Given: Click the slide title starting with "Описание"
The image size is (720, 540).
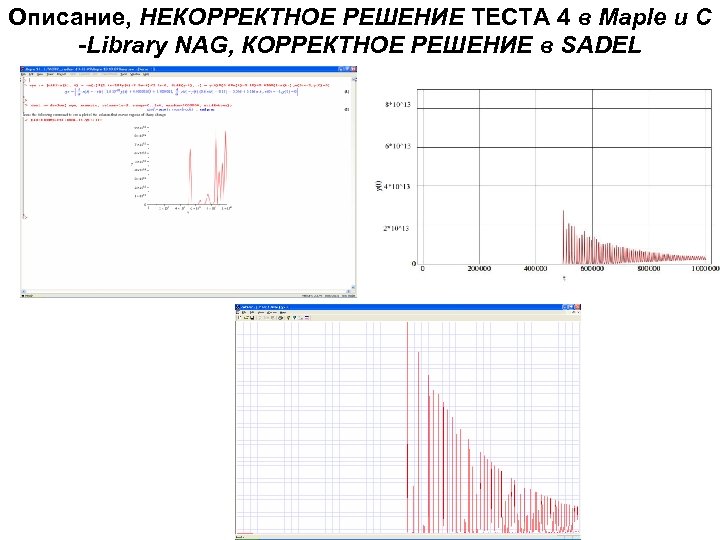Looking at the screenshot, I should coord(360,31).
